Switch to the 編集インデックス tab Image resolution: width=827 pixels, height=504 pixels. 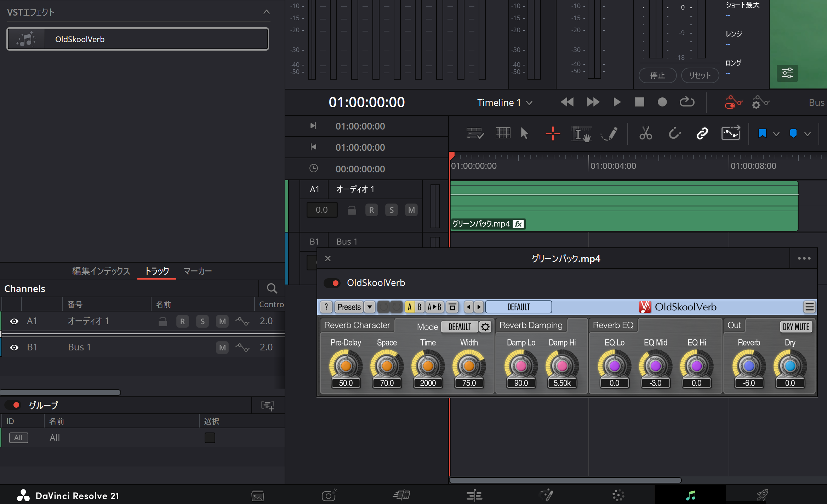(101, 271)
